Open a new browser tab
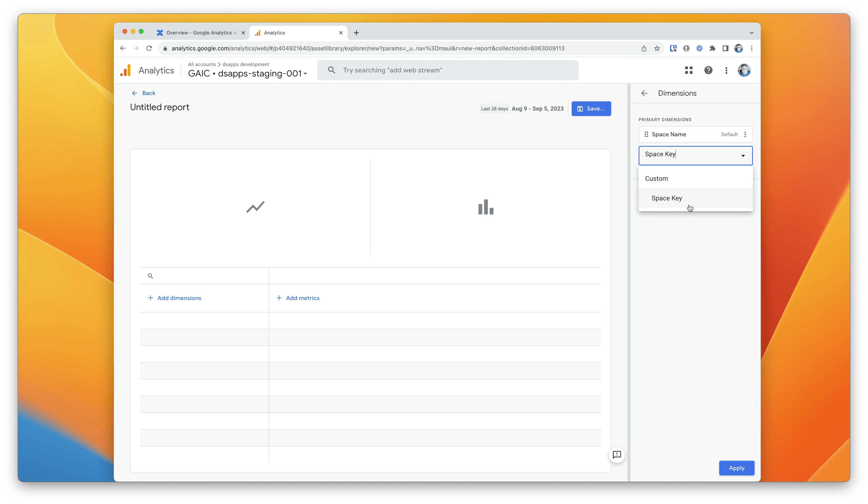868x504 pixels. (x=356, y=33)
